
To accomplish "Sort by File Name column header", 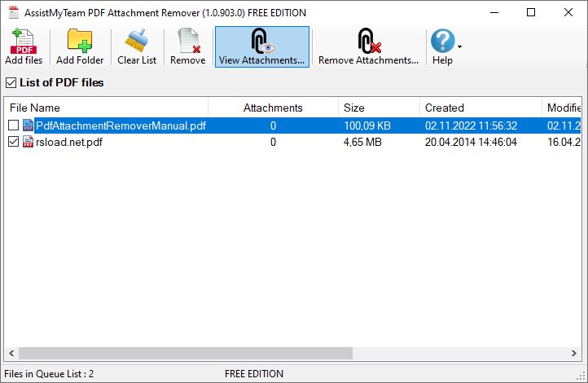I will [106, 108].
